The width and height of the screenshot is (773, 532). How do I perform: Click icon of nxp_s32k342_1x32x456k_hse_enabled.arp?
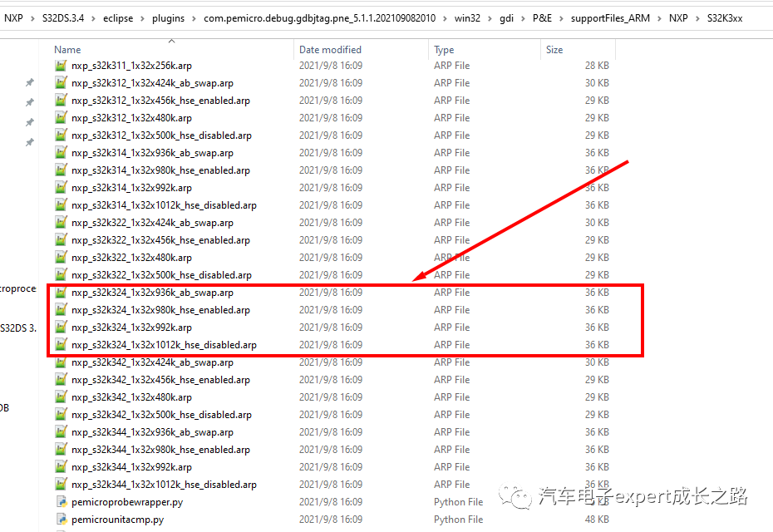point(61,380)
